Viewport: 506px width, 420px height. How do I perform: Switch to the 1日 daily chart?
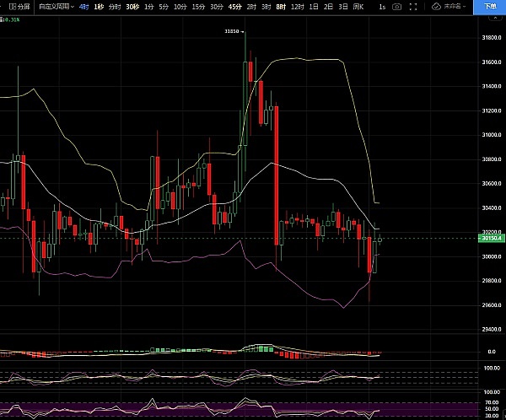314,7
